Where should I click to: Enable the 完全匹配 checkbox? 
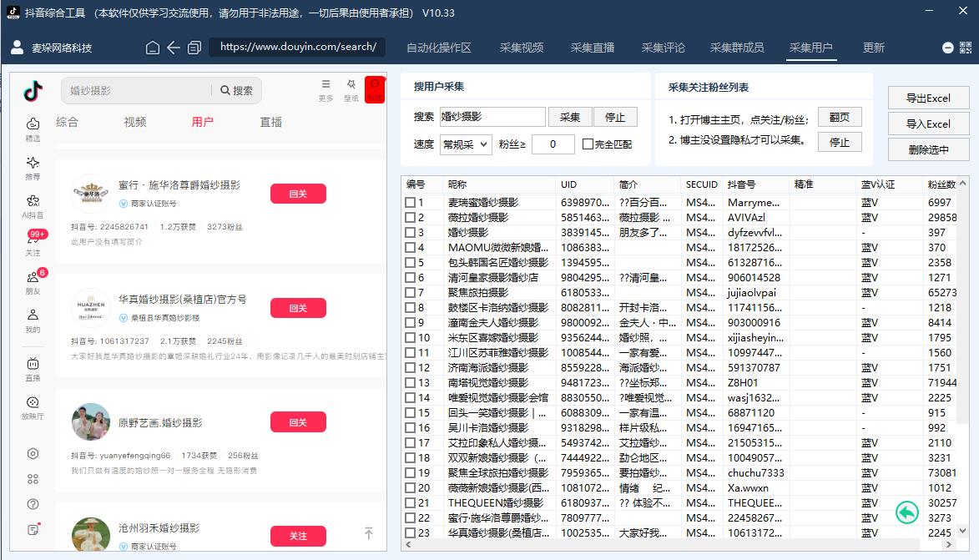coord(588,144)
